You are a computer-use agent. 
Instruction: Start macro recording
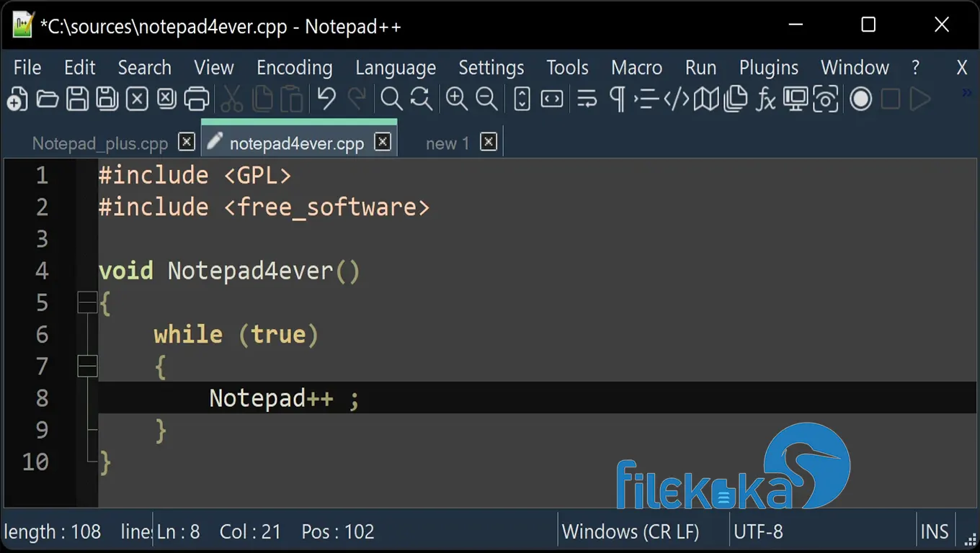pyautogui.click(x=861, y=99)
